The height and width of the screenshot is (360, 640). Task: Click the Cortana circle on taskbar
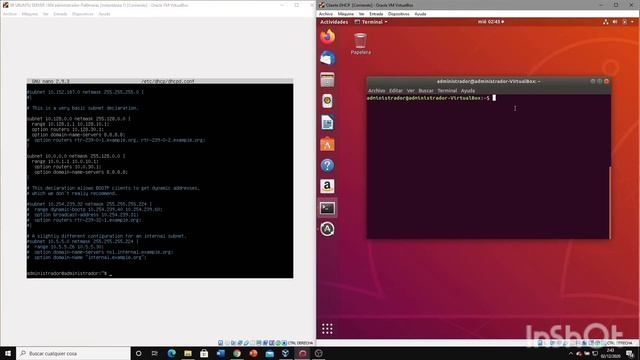138,353
